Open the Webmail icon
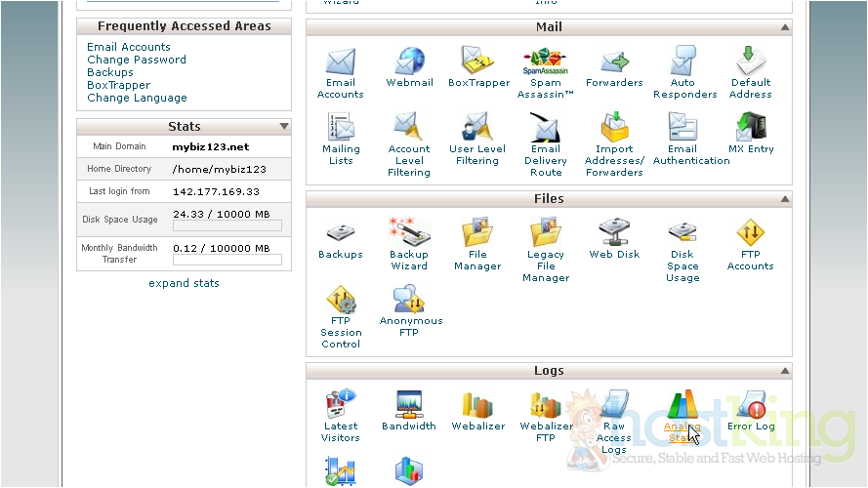 pos(409,62)
